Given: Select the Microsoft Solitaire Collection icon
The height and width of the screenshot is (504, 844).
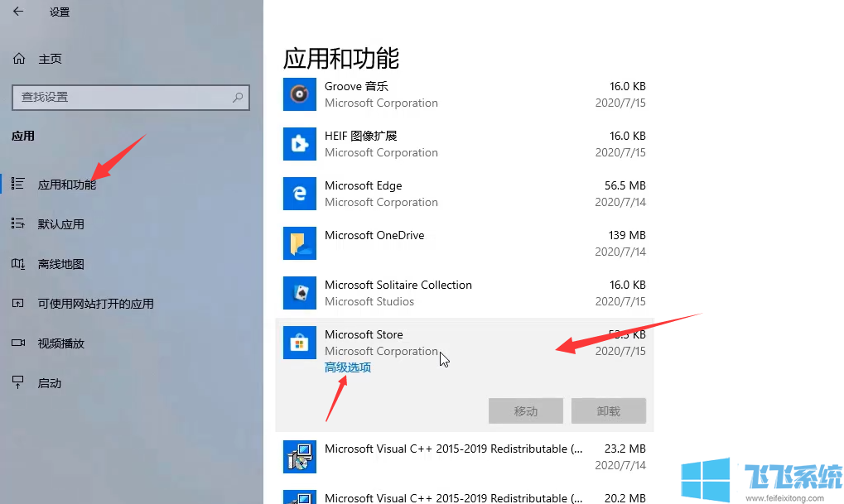Looking at the screenshot, I should click(299, 293).
